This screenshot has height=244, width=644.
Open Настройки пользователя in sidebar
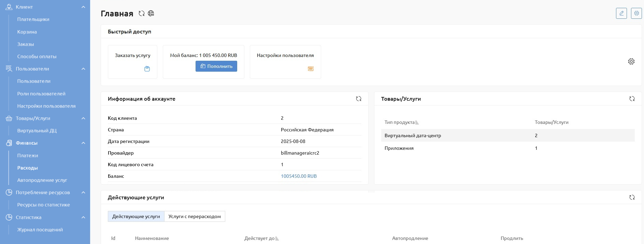coord(46,106)
